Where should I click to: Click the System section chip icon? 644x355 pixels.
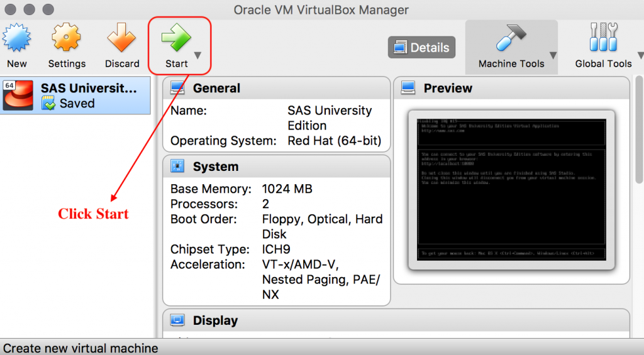(177, 166)
